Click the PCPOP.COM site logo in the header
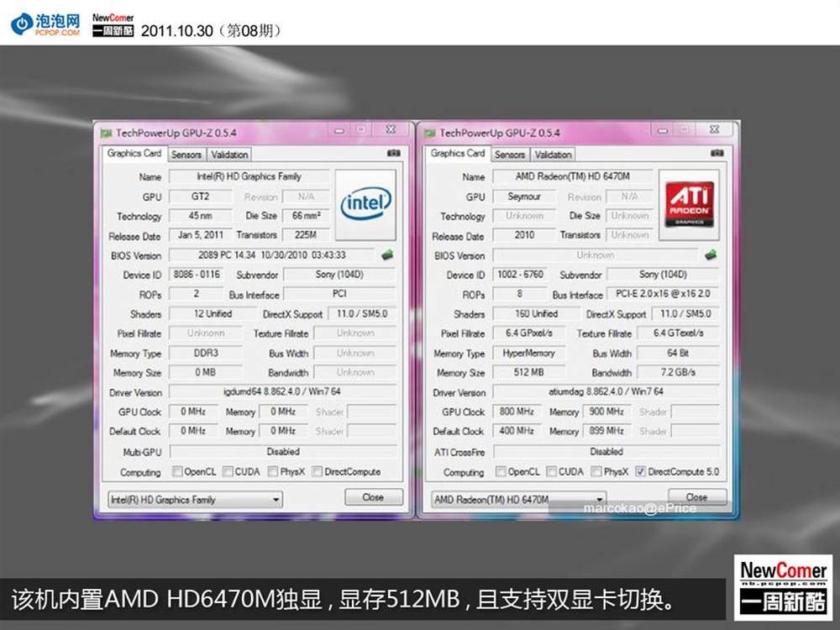 pos(45,24)
